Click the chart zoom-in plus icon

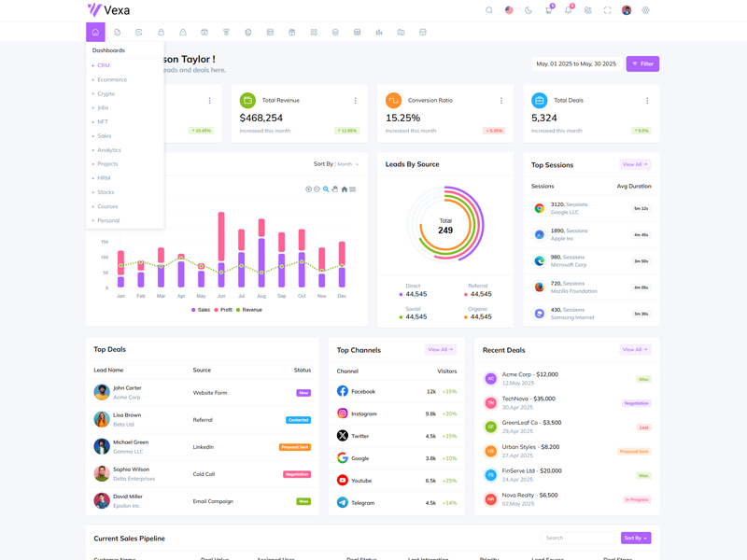tap(308, 189)
